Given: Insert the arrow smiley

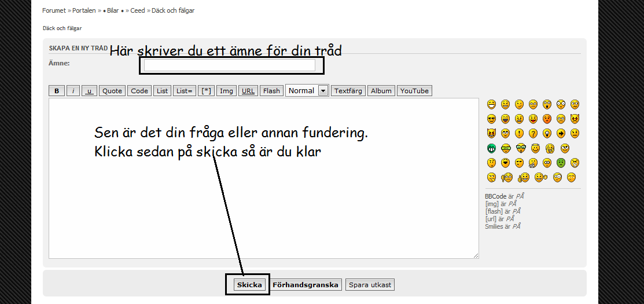Looking at the screenshot, I should pos(561,133).
